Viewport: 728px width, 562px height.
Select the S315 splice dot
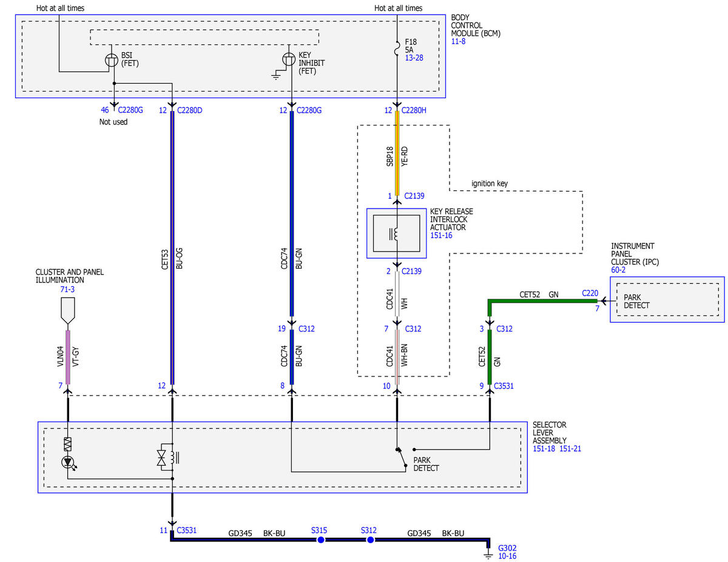pyautogui.click(x=320, y=540)
